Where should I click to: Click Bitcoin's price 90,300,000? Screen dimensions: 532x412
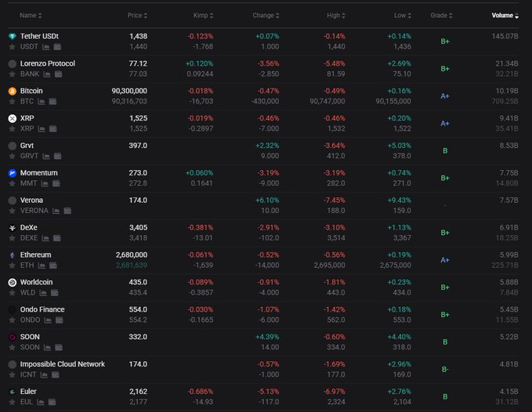click(x=129, y=91)
